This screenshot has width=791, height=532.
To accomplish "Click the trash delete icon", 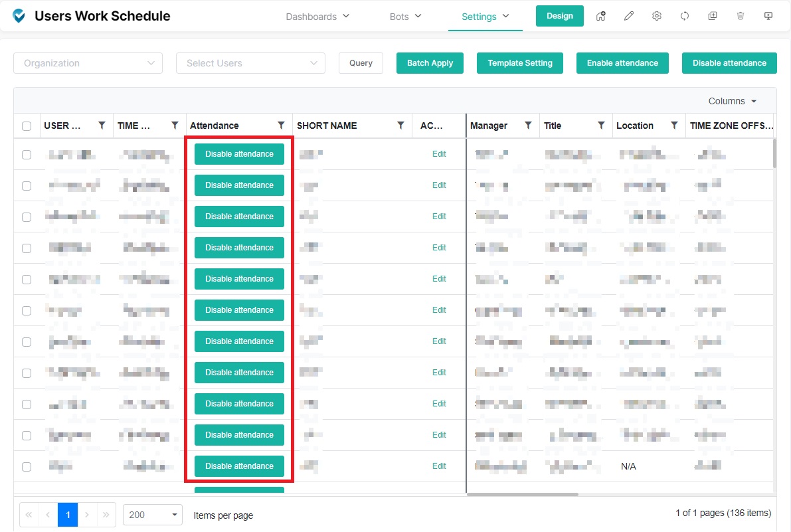I will tap(741, 16).
